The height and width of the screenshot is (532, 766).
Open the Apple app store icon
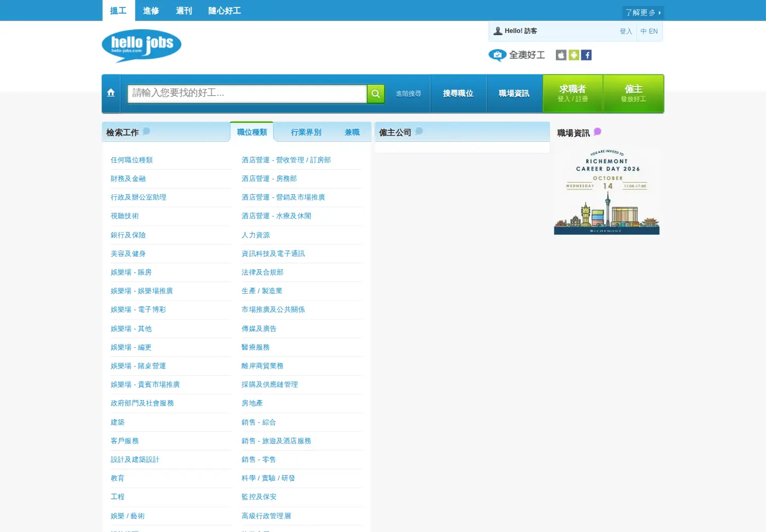point(561,55)
